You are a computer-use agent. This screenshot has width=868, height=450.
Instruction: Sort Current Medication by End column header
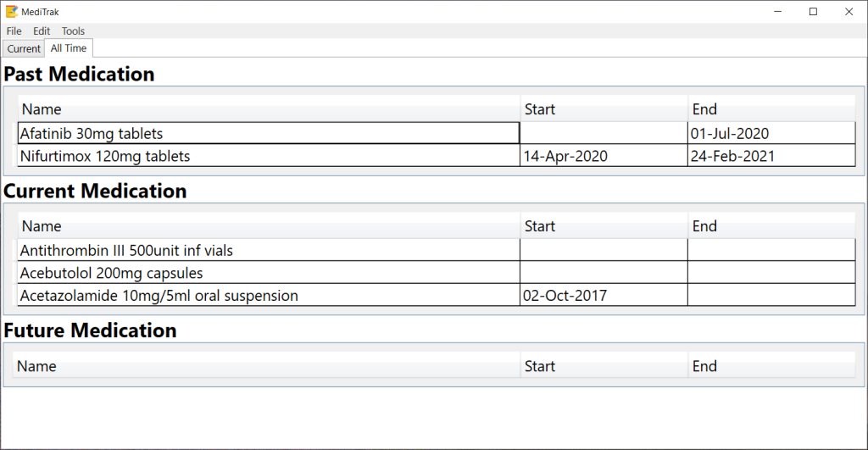[x=771, y=225]
